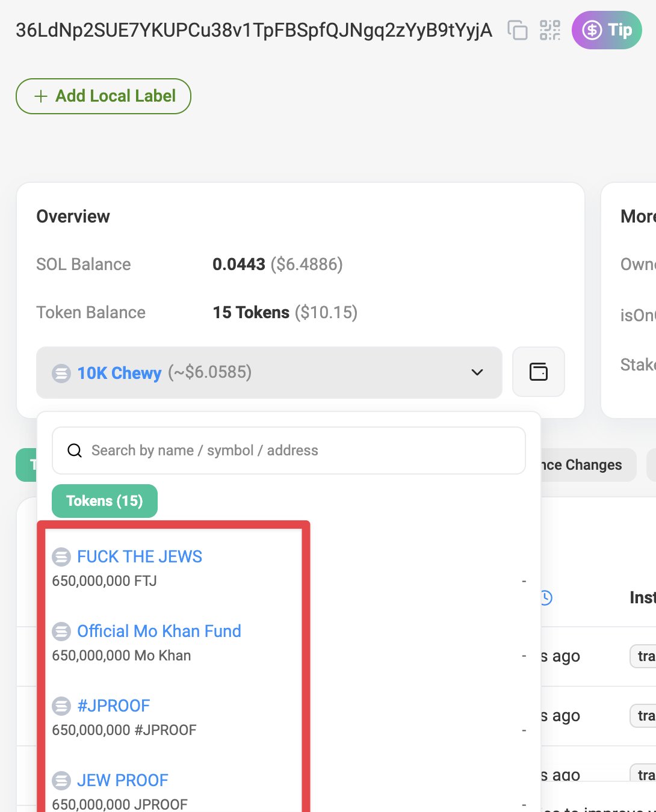Click the Solana icon beside Official Mo Khan Fund

[x=62, y=631]
